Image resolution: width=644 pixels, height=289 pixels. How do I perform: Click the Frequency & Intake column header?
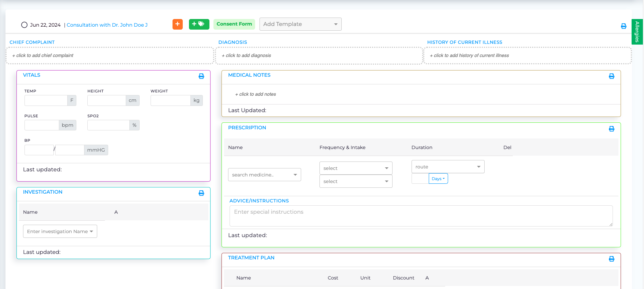(342, 148)
